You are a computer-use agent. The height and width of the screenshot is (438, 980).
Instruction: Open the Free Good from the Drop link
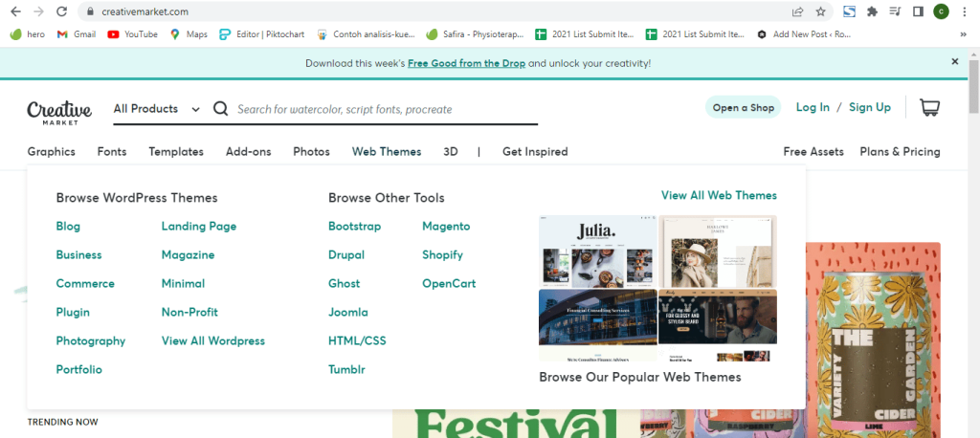(x=466, y=63)
